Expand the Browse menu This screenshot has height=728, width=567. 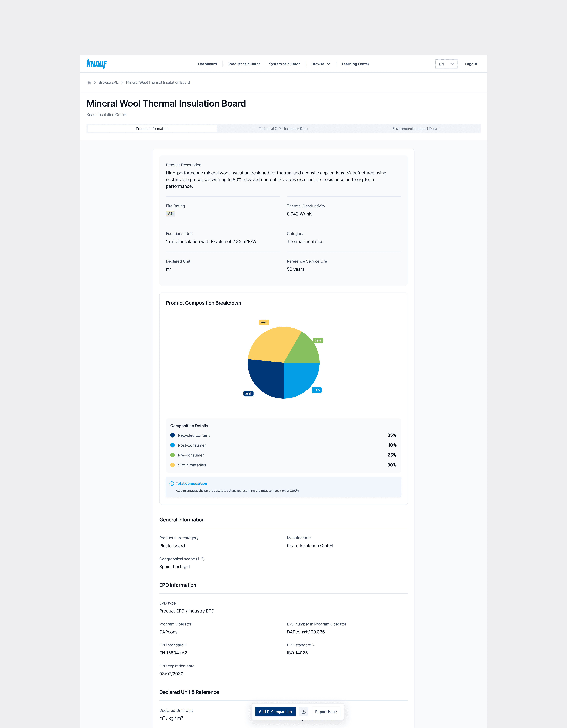321,64
